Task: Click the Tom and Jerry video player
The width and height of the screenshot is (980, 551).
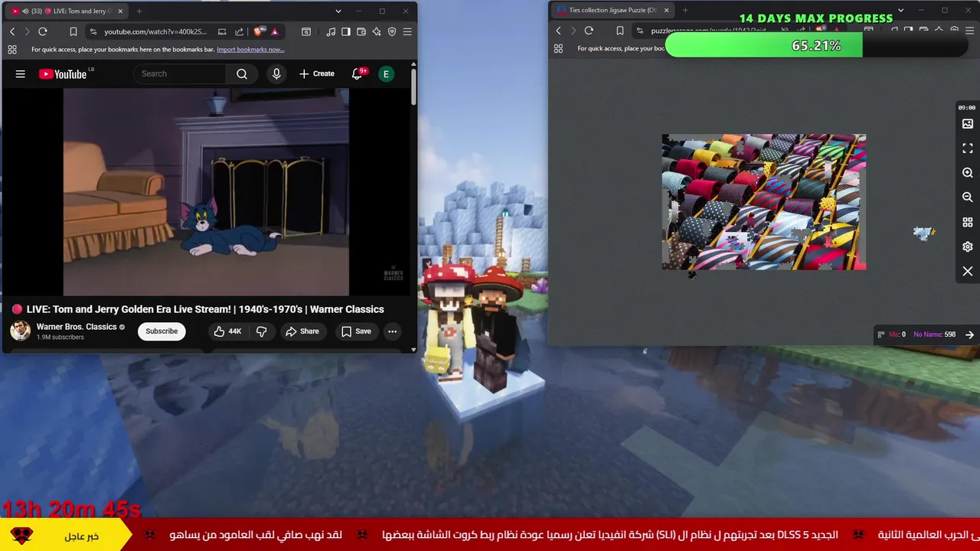Action: [206, 192]
